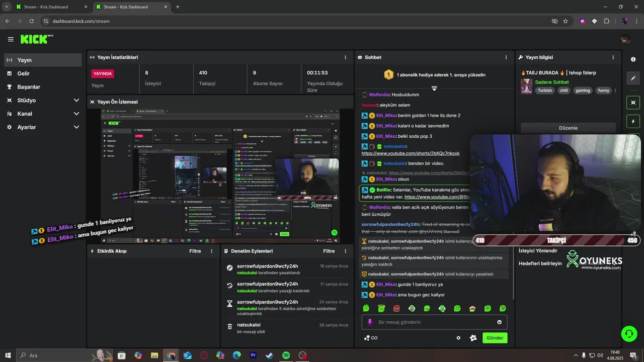This screenshot has width=644, height=362.
Task: Open the Chrome tab search dropdown
Action: click(x=7, y=7)
